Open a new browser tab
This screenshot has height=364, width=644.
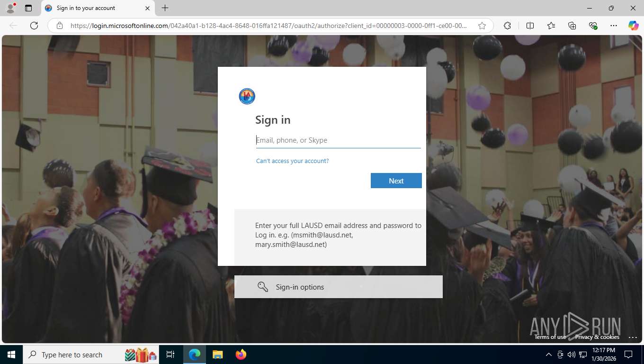tap(165, 8)
